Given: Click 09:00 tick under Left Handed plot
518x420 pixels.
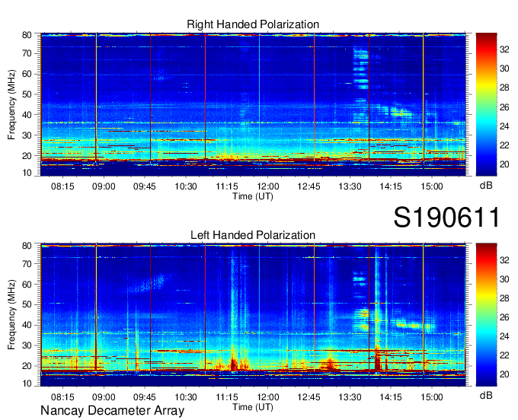Looking at the screenshot, I should tap(104, 397).
